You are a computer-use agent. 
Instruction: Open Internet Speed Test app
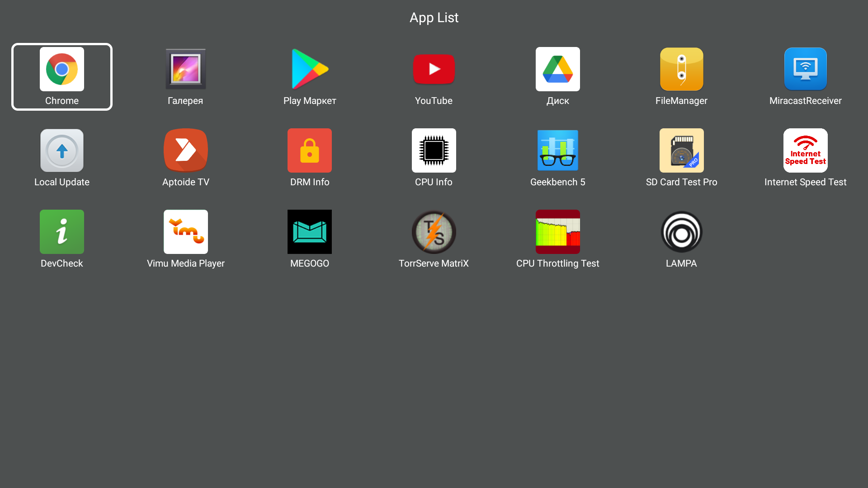[805, 151]
